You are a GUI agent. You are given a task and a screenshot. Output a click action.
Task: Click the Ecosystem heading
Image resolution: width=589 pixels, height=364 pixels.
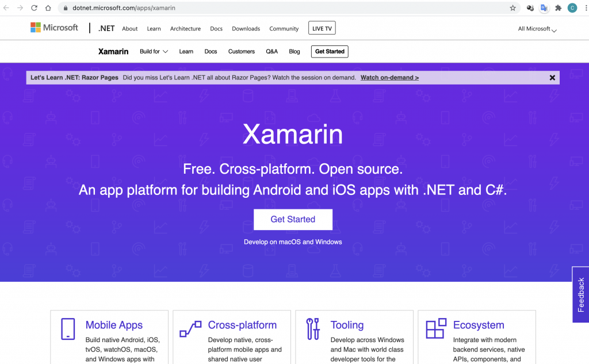click(x=478, y=325)
